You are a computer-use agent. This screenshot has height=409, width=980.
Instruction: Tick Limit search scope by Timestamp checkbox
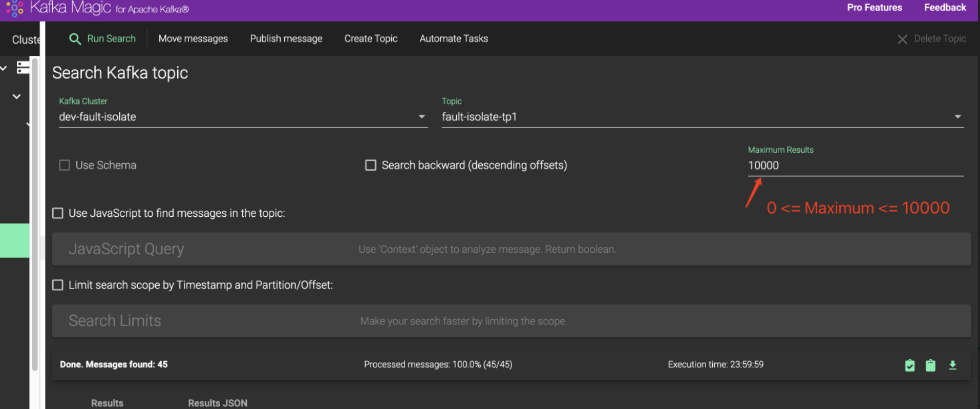tap(58, 285)
